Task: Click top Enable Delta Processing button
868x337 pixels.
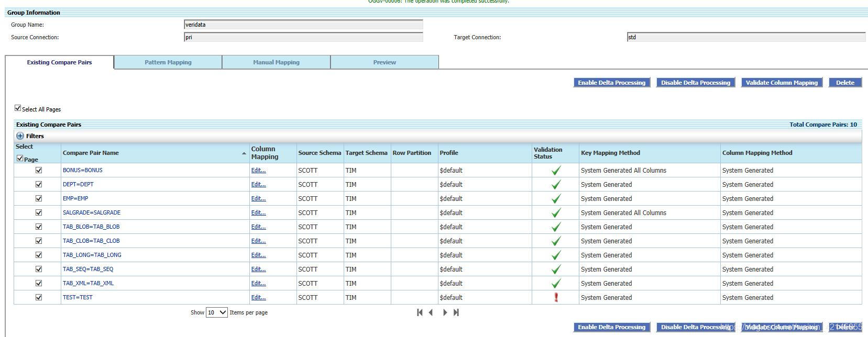Action: 612,83
